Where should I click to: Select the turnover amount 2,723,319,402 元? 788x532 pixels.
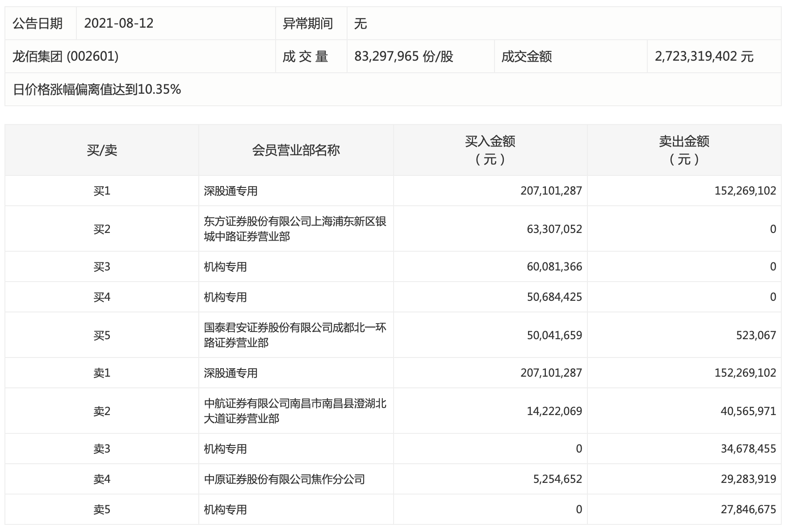tap(704, 57)
